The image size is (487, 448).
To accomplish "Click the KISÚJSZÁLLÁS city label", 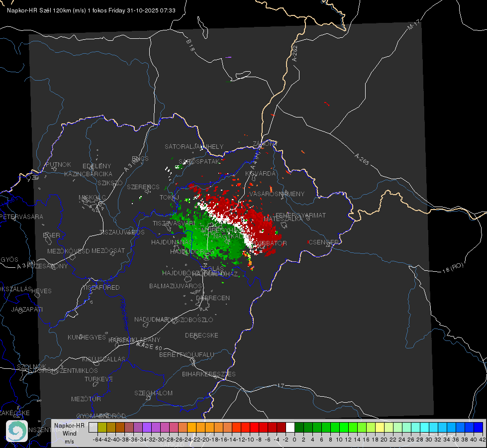I will pos(104,359).
